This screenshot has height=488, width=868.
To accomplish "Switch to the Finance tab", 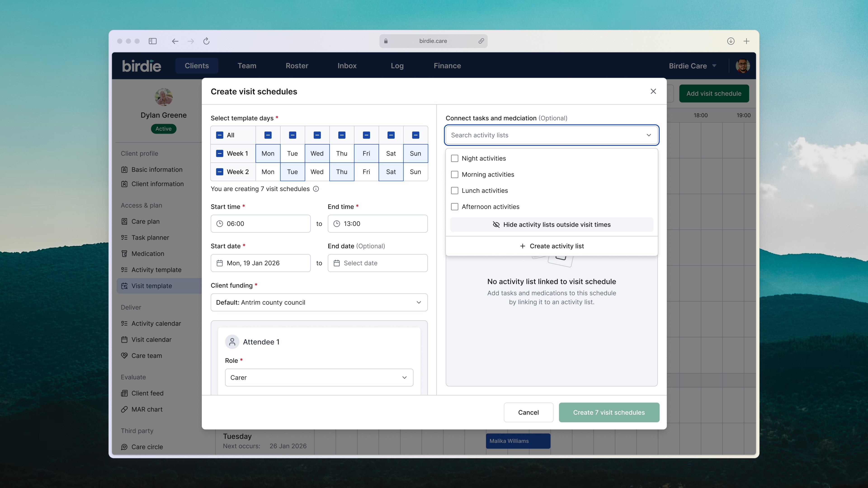I will 447,66.
